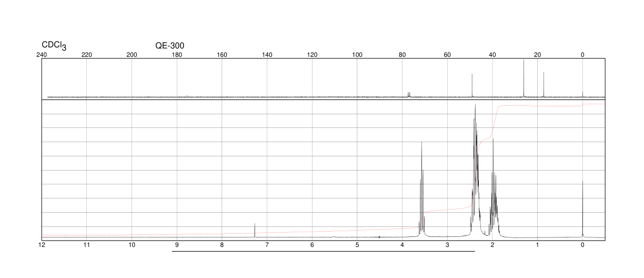Image resolution: width=644 pixels, height=278 pixels.
Task: Click the 180 carbon axis label
Action: pos(177,55)
